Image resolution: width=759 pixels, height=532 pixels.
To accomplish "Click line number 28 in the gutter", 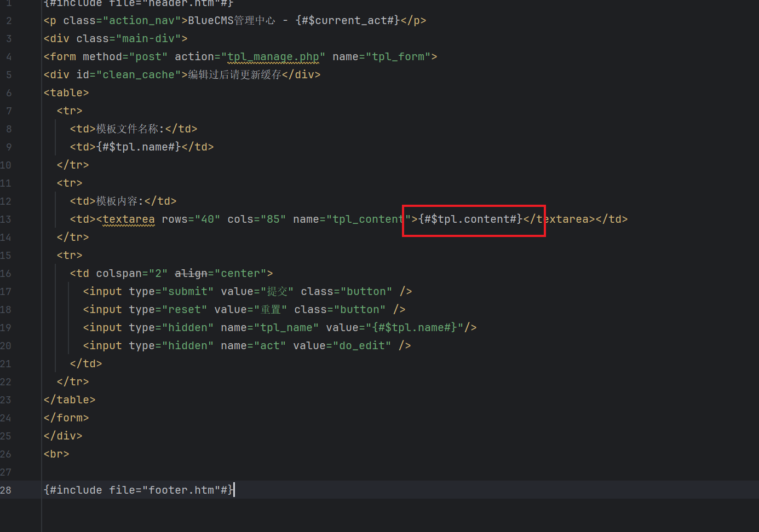I will click(x=5, y=490).
